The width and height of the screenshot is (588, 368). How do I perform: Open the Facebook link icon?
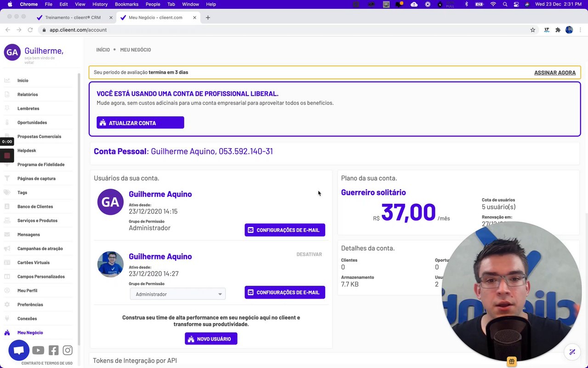point(53,351)
